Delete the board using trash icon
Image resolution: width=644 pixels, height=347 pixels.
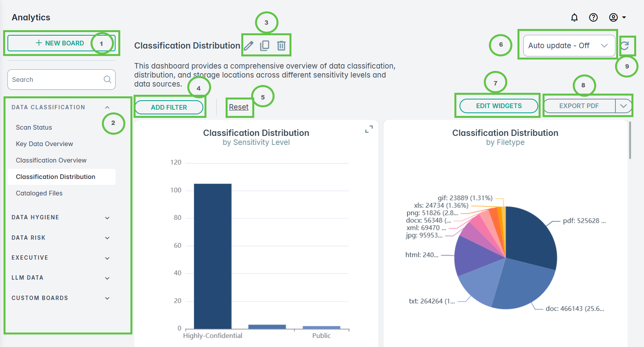click(x=281, y=46)
